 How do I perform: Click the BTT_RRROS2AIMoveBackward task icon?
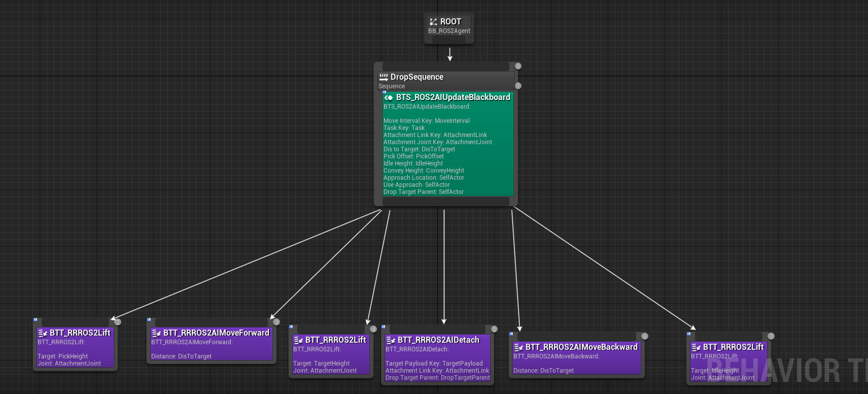click(518, 347)
